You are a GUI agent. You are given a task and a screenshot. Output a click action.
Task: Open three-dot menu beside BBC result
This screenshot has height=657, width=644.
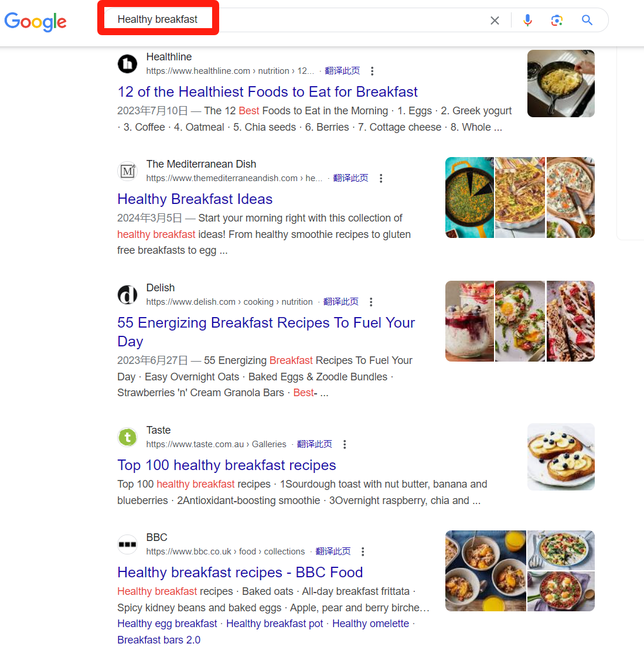point(363,552)
